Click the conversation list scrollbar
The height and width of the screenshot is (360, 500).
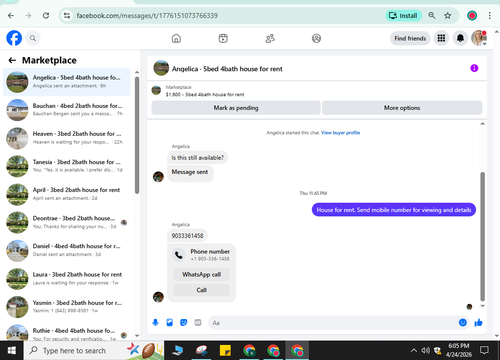click(137, 135)
